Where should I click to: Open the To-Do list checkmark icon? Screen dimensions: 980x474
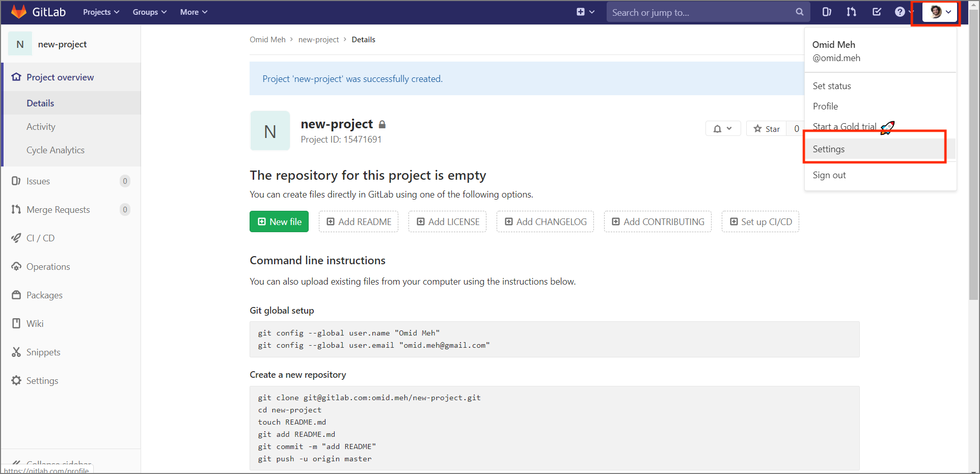877,12
